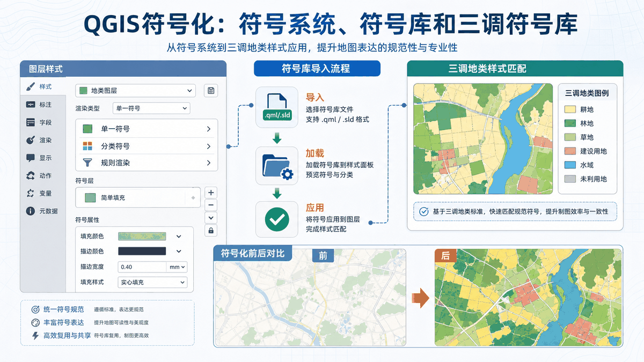644x362 pixels.
Task: Click the 加载 step heading
Action: coord(315,153)
